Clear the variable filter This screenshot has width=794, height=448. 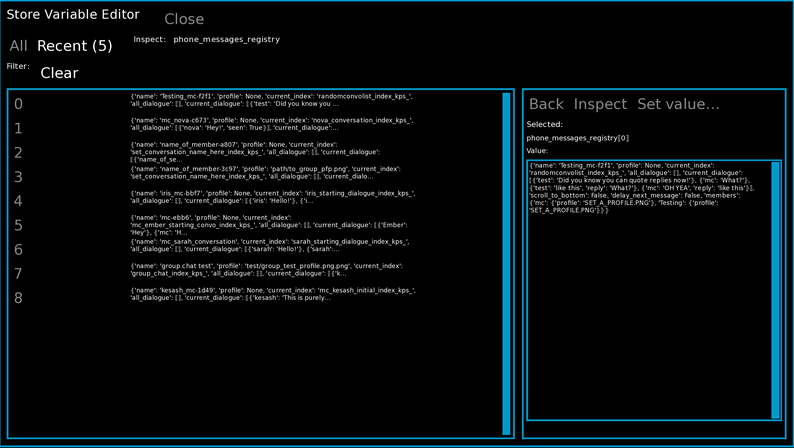59,73
